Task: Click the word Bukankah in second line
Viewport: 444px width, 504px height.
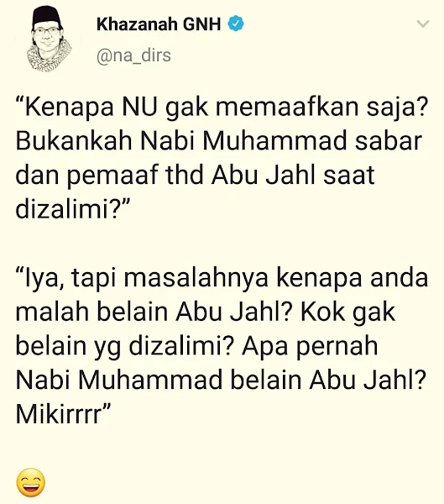Action: point(74,141)
